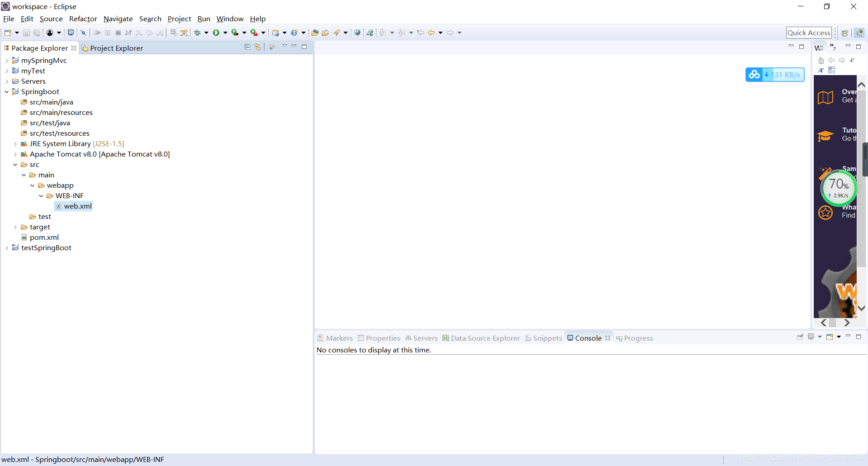Screen dimensions: 868x466
Task: Click Customize page icon in Welcome
Action: 831,70
